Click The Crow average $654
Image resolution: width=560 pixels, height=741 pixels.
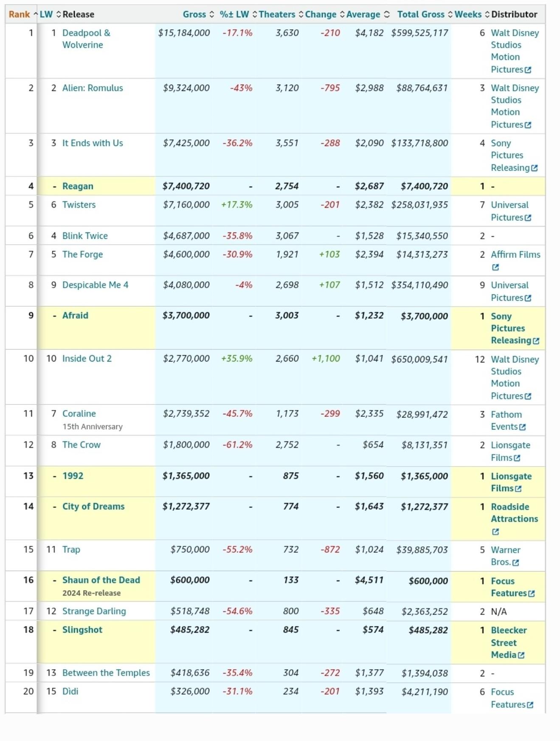(373, 445)
